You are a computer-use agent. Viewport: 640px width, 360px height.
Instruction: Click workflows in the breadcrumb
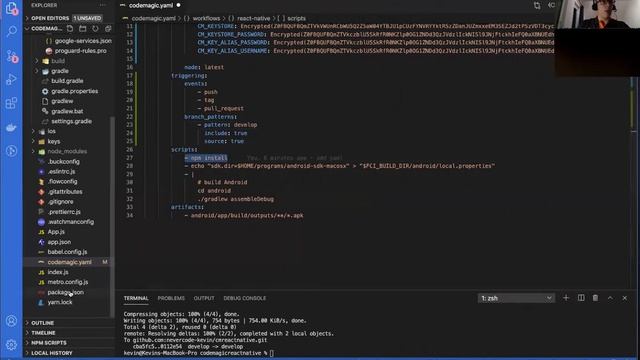[x=206, y=18]
